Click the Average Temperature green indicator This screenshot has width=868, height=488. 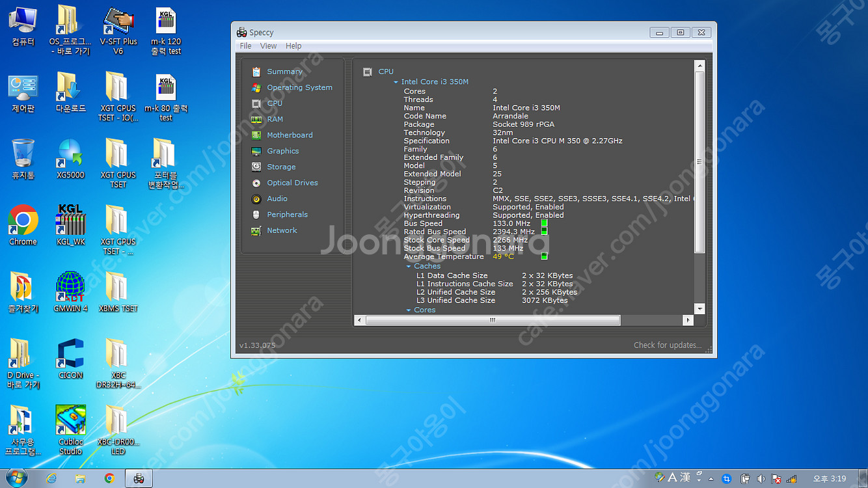point(544,256)
